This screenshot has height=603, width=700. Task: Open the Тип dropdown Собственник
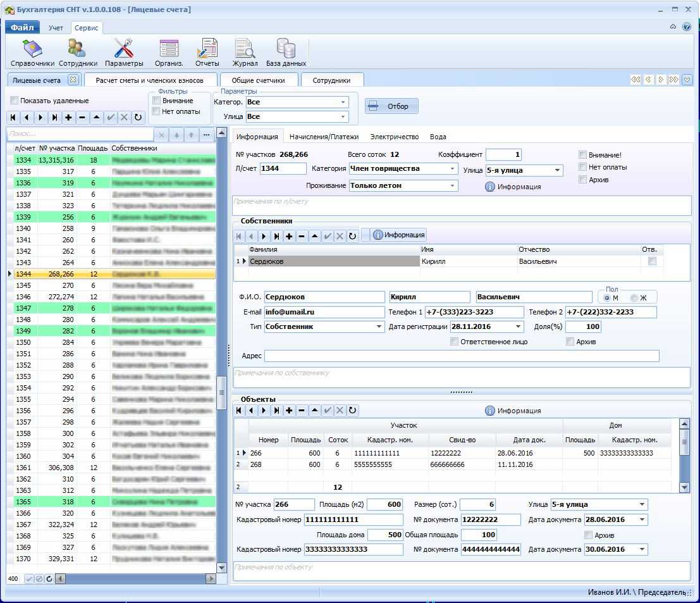[379, 326]
